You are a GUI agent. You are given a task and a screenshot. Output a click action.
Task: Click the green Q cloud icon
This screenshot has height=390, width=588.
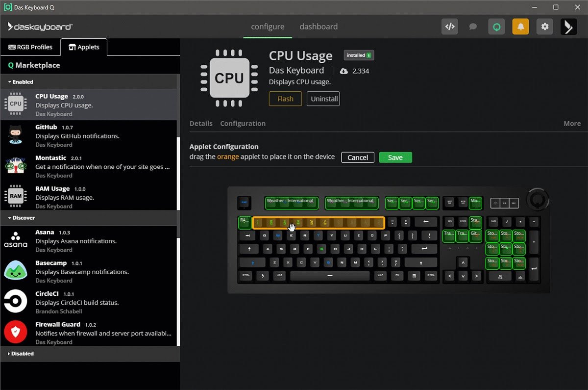click(496, 26)
